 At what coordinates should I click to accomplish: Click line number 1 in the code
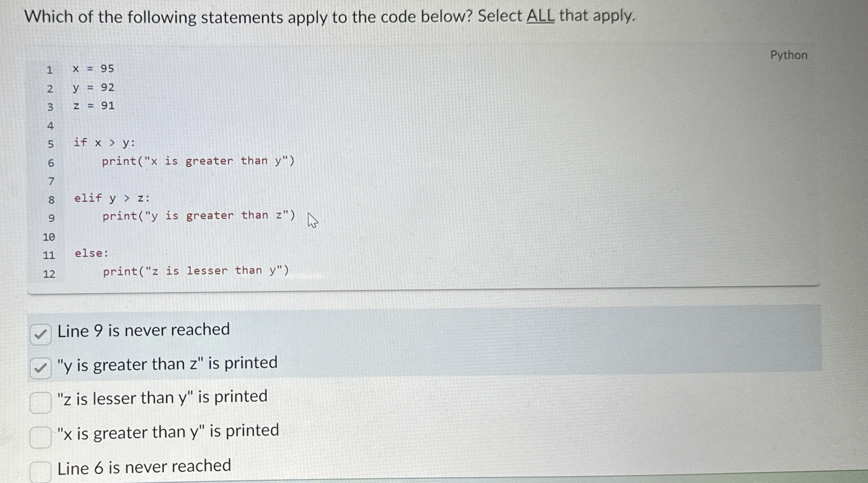tap(50, 70)
